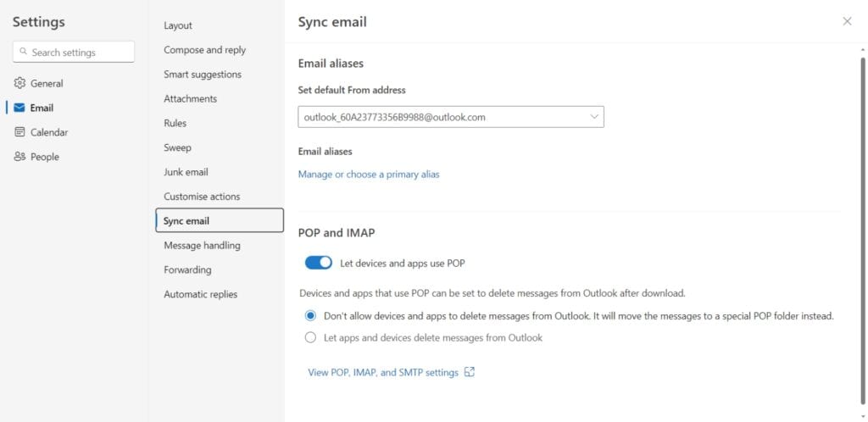This screenshot has height=422, width=868.
Task: Click the external link icon beside the SMTP settings link
Action: click(470, 372)
